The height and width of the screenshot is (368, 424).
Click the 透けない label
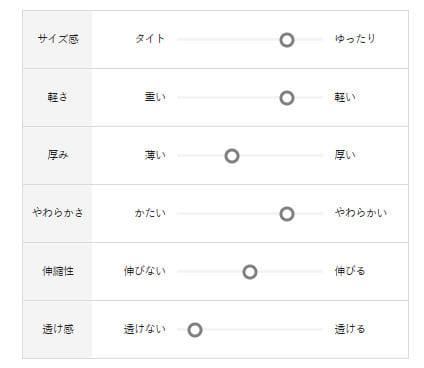click(x=145, y=329)
